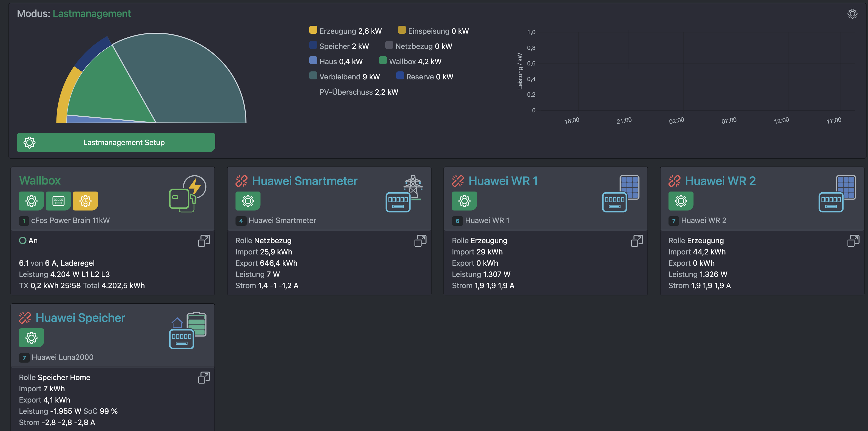Open Wallbox card pop-out window icon

click(204, 240)
